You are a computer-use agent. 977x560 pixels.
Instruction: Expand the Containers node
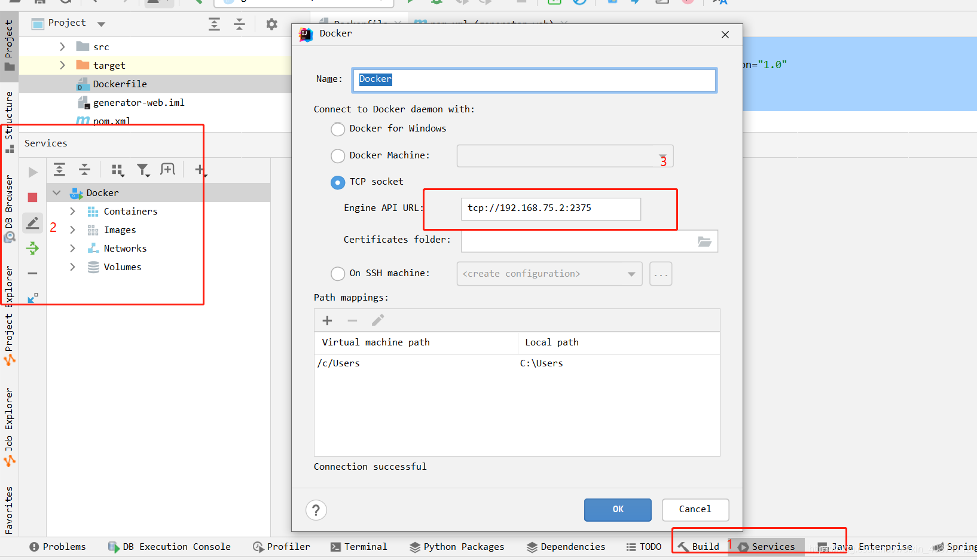pos(72,212)
